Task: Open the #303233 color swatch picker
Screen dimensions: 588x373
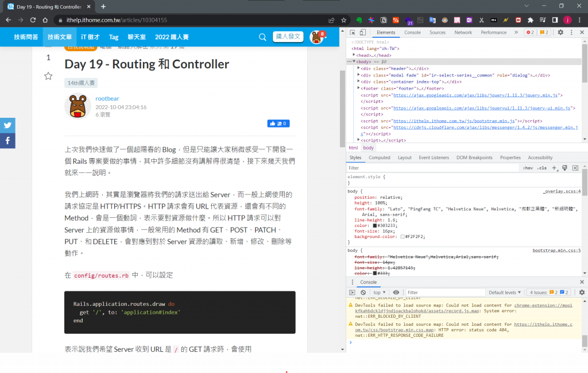Action: (374, 225)
